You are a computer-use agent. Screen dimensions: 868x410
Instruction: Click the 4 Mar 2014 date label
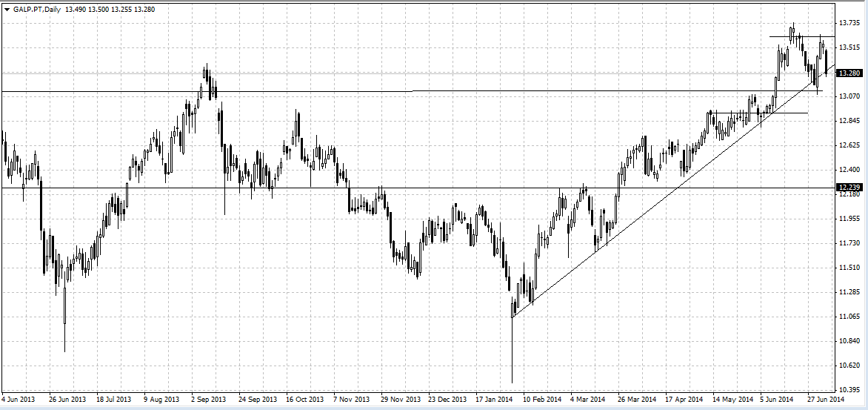click(590, 399)
